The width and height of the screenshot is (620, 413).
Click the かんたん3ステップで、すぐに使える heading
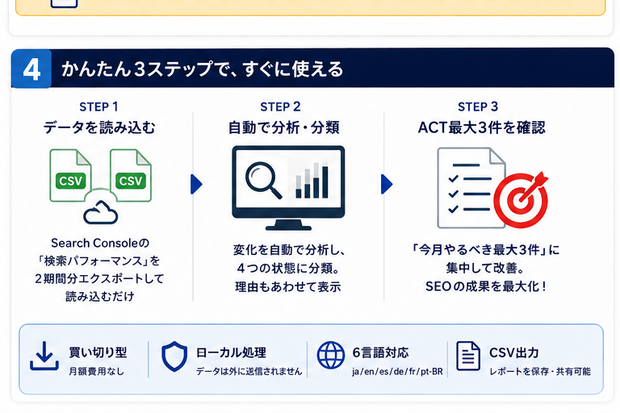[x=202, y=69]
